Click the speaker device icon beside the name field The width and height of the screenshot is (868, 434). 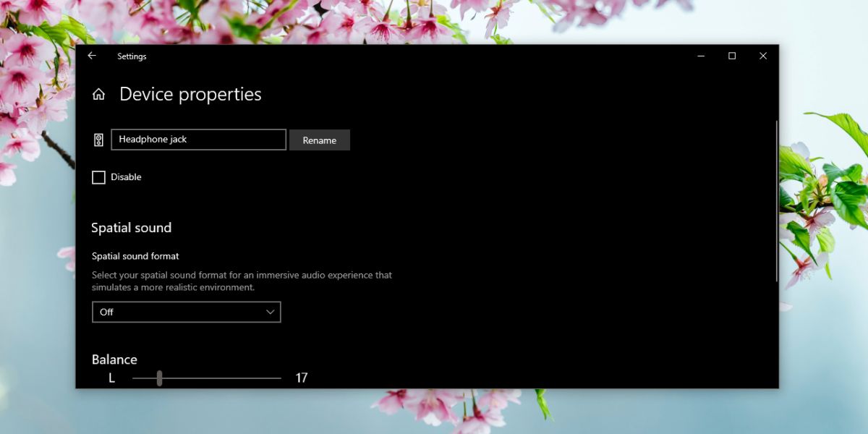[x=99, y=140]
